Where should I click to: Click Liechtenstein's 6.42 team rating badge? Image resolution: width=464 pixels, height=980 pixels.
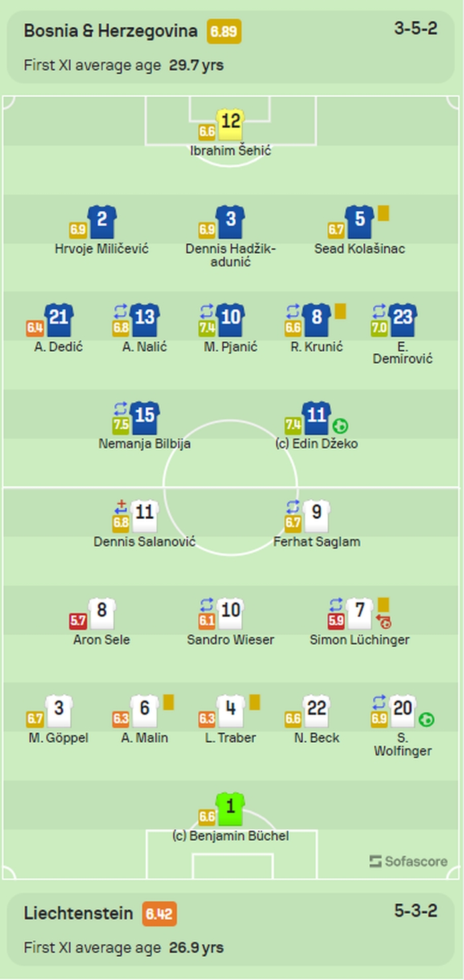pyautogui.click(x=159, y=914)
